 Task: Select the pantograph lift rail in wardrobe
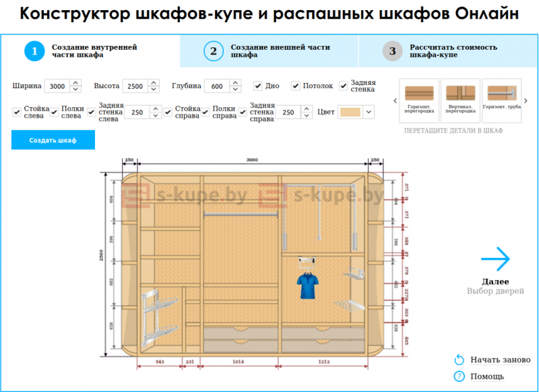[319, 216]
